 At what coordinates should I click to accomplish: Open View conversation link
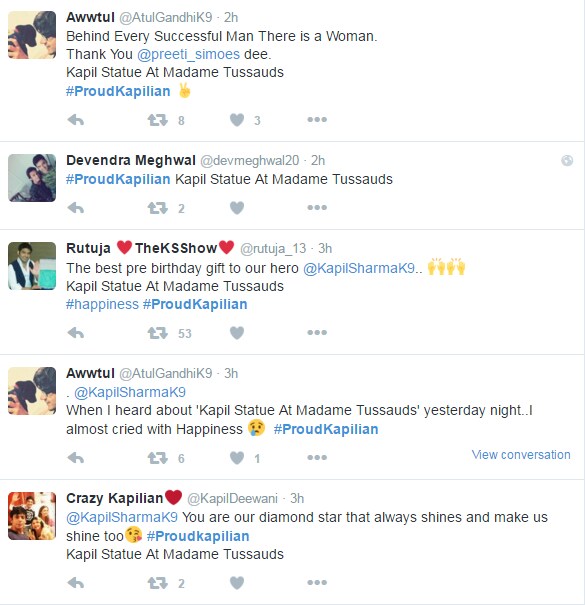click(521, 455)
